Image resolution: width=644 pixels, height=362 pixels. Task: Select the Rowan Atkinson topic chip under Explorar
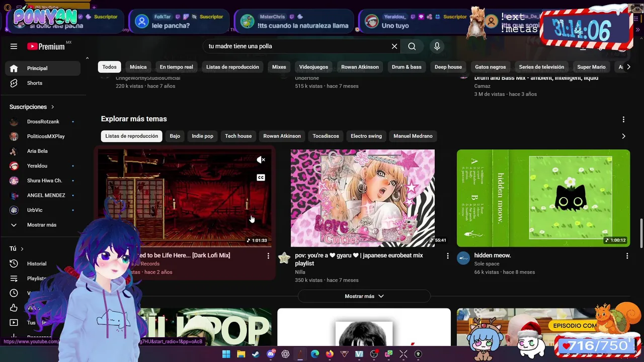point(282,136)
